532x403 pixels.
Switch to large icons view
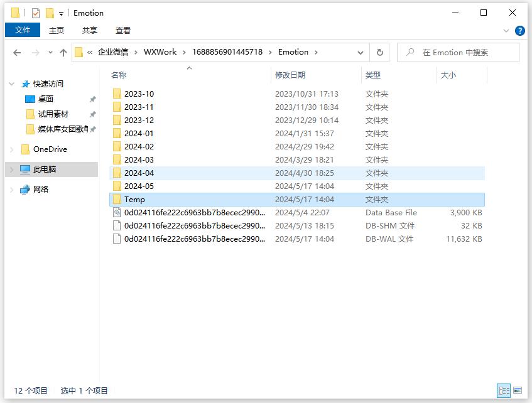(x=518, y=390)
